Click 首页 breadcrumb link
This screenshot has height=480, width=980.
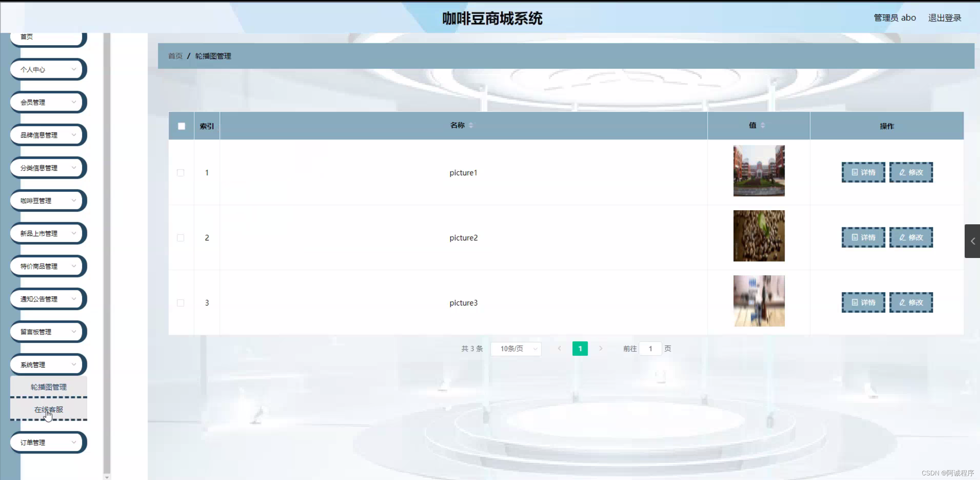(175, 56)
